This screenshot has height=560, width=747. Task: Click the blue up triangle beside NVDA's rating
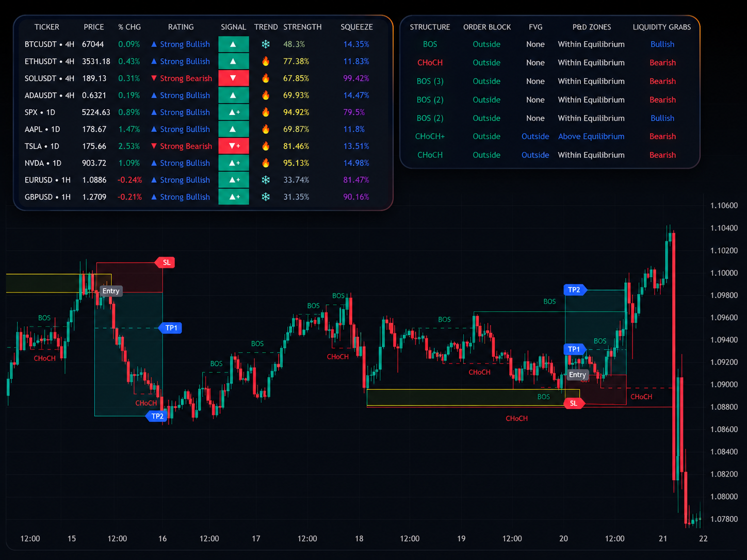click(154, 163)
